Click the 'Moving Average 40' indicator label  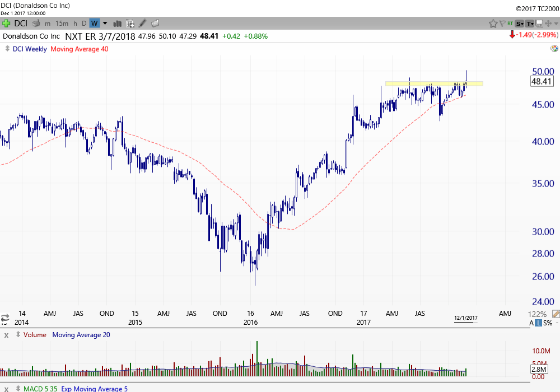click(x=80, y=49)
